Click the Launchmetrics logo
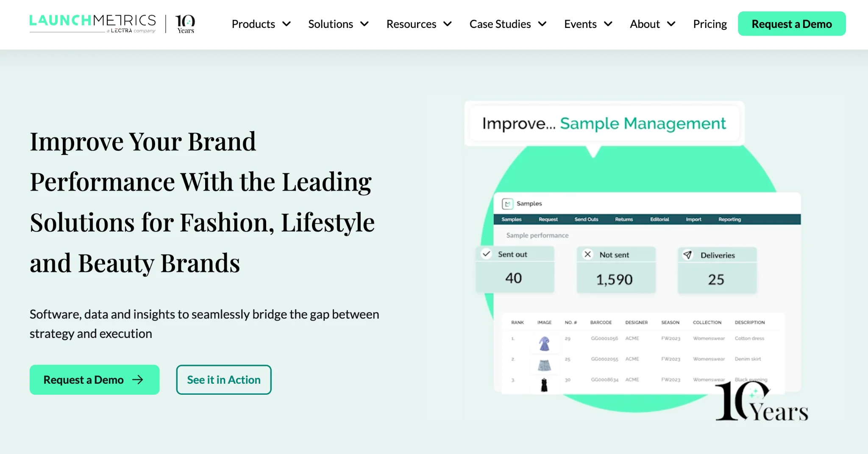The height and width of the screenshot is (454, 868). [x=92, y=23]
